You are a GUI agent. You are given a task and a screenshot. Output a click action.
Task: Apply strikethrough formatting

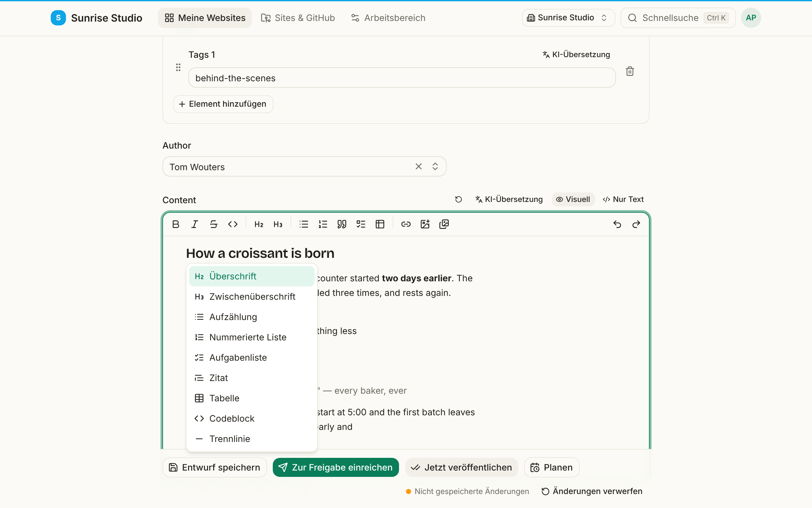pyautogui.click(x=214, y=224)
